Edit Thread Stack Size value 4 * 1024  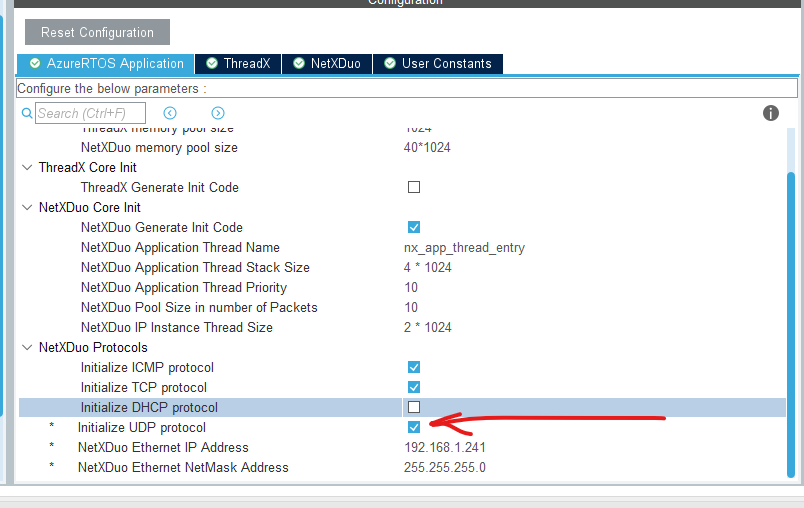428,268
